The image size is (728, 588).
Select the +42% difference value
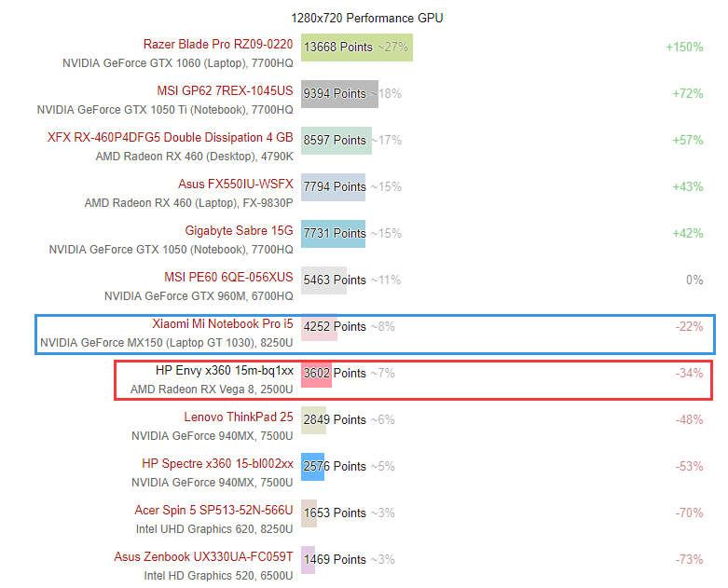point(688,234)
